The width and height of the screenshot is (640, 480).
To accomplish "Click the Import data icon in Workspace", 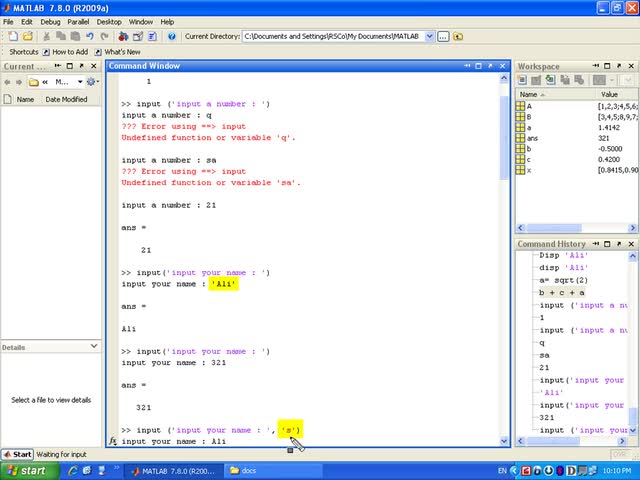I will click(x=550, y=80).
